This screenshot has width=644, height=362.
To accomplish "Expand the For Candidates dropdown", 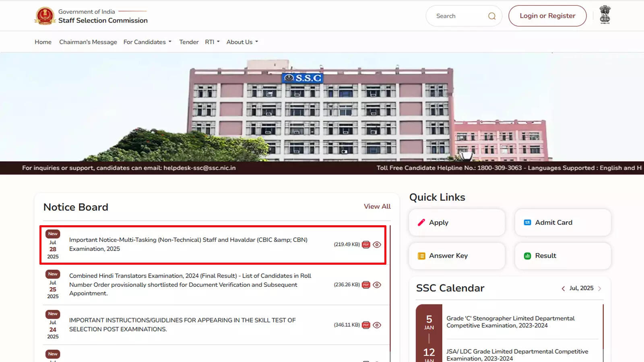I will (147, 42).
